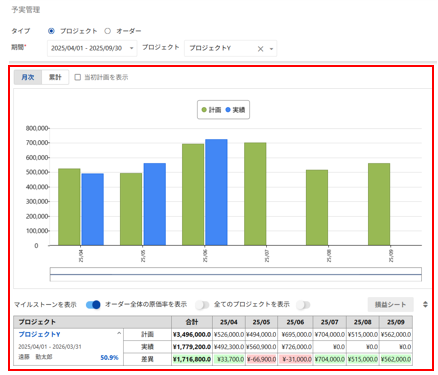Click the 合計 column header
The height and width of the screenshot is (375, 438).
click(192, 322)
